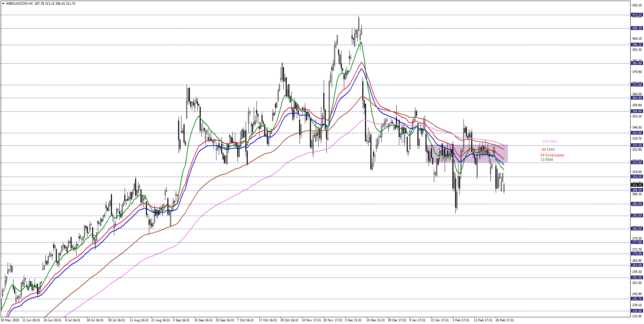Click the triangle arrow beside #BROADCOM,H4 title
644x324 pixels.
pyautogui.click(x=3, y=4)
